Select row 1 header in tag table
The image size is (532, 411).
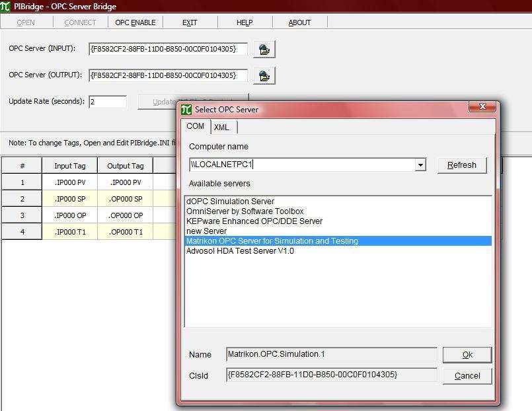click(x=22, y=182)
